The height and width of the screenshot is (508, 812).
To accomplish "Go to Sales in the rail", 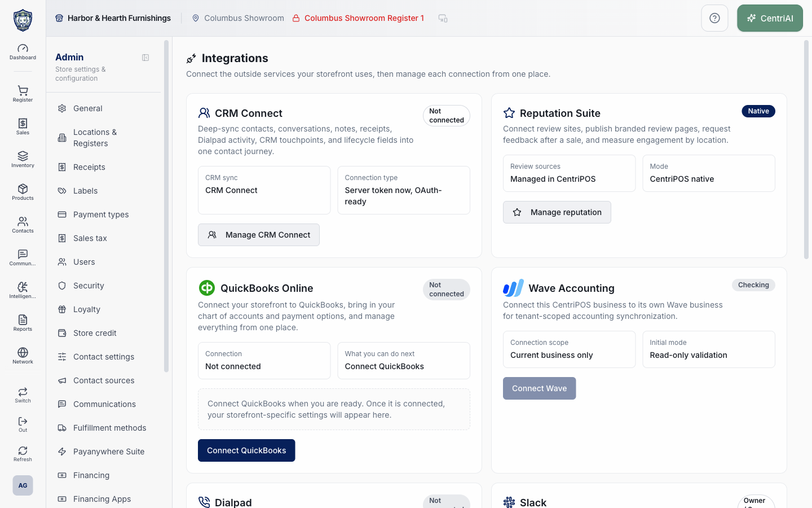I will click(x=23, y=126).
